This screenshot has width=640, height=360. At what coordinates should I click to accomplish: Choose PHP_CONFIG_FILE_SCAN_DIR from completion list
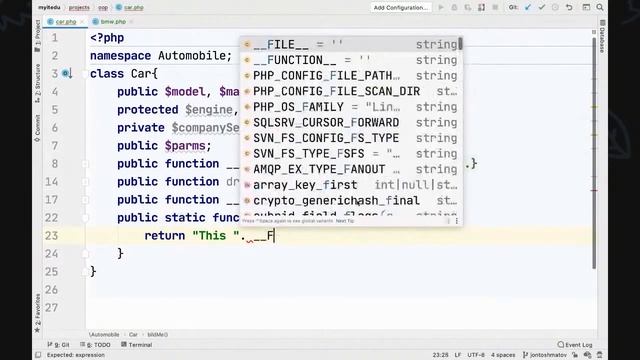[x=351, y=91]
